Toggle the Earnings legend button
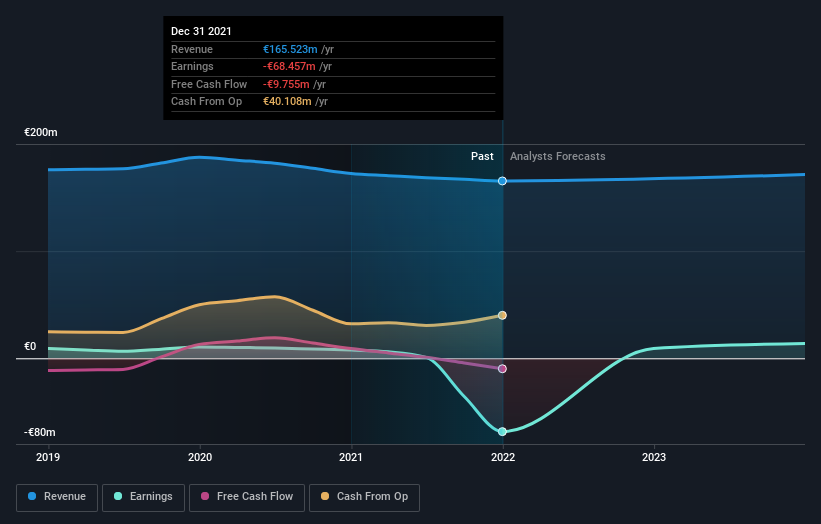Image resolution: width=821 pixels, height=524 pixels. [x=143, y=497]
